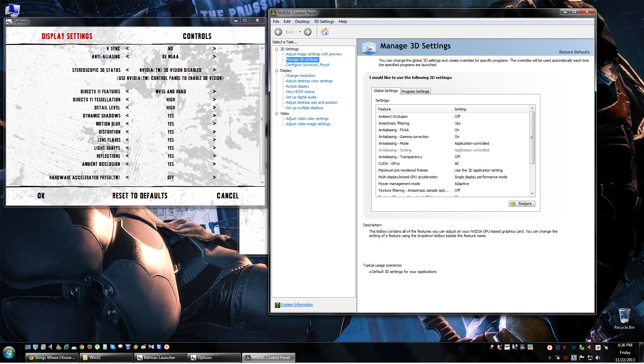644x364 pixels.
Task: Open the 3D Settings menu
Action: coord(324,21)
